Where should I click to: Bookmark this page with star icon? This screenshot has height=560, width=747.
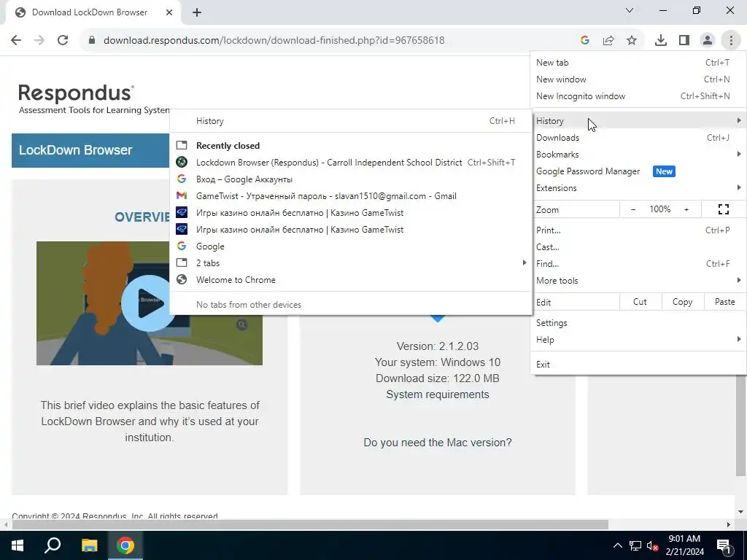pyautogui.click(x=632, y=41)
